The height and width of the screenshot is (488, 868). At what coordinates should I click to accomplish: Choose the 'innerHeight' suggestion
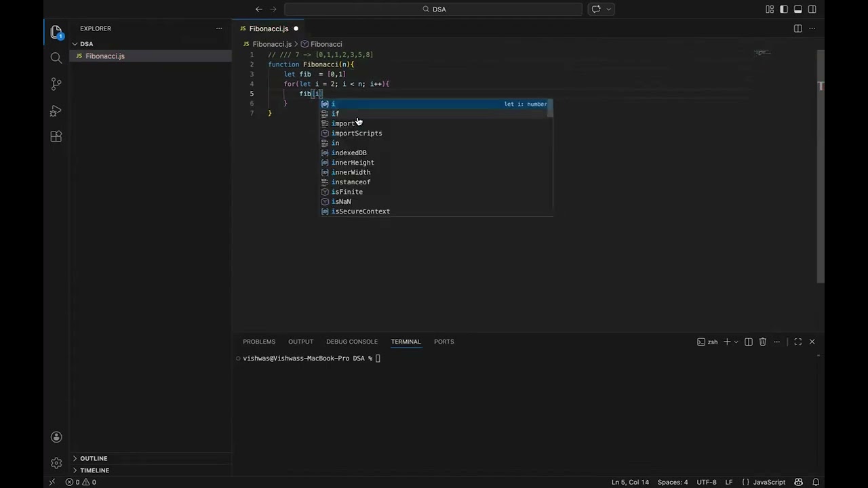click(x=437, y=163)
